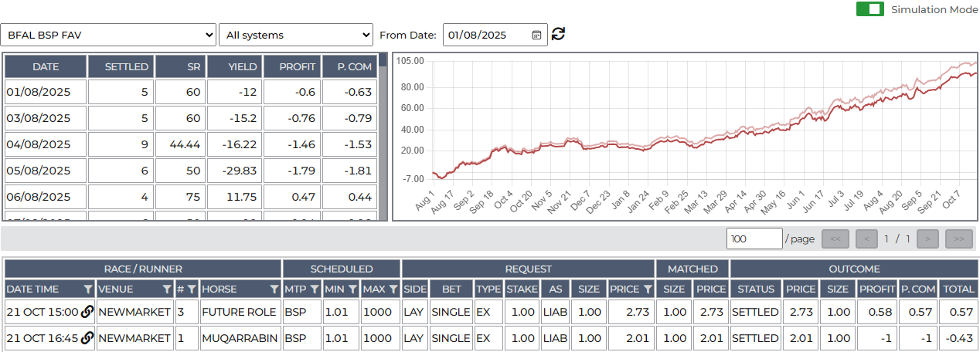This screenshot has height=352, width=980.
Task: Filter by MTP column
Action: point(316,289)
